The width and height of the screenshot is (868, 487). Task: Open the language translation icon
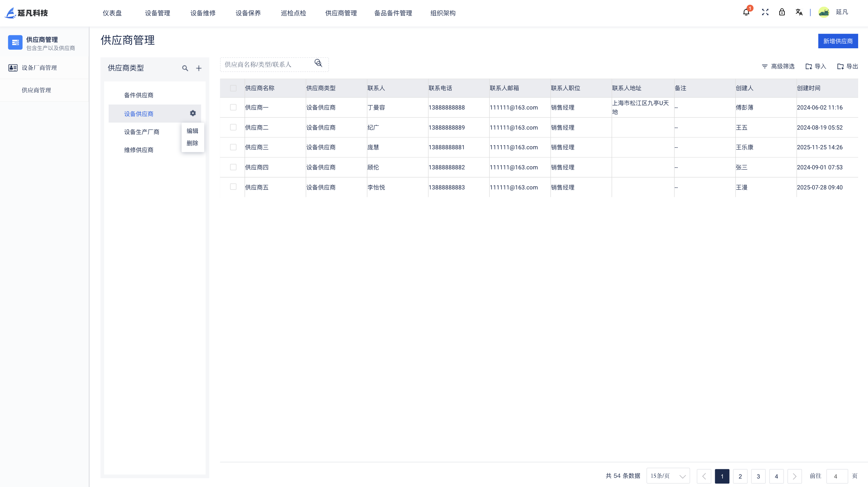pos(799,13)
